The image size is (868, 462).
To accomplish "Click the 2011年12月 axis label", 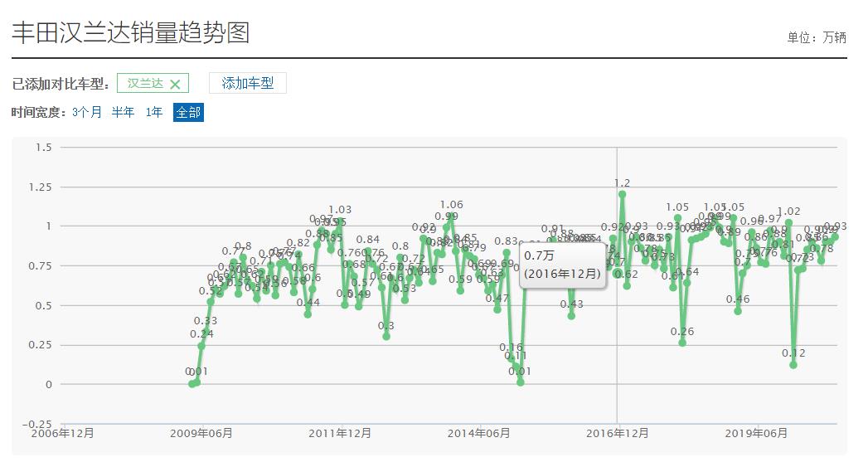I will tap(340, 433).
